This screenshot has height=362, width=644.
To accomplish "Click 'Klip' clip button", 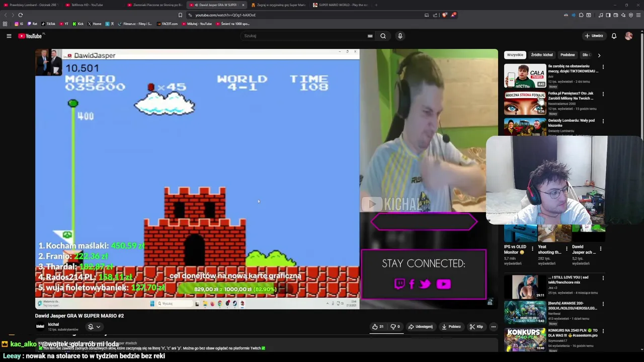I will click(x=476, y=327).
